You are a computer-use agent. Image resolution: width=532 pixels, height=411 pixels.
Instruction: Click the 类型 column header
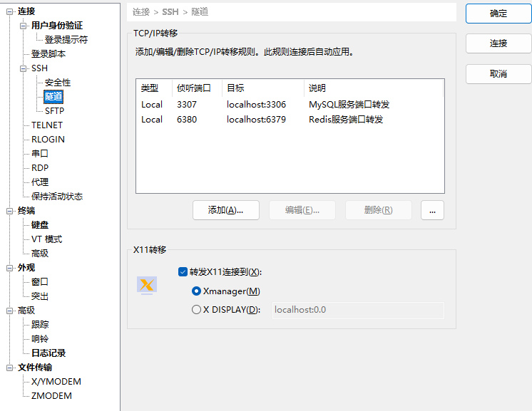tap(154, 88)
